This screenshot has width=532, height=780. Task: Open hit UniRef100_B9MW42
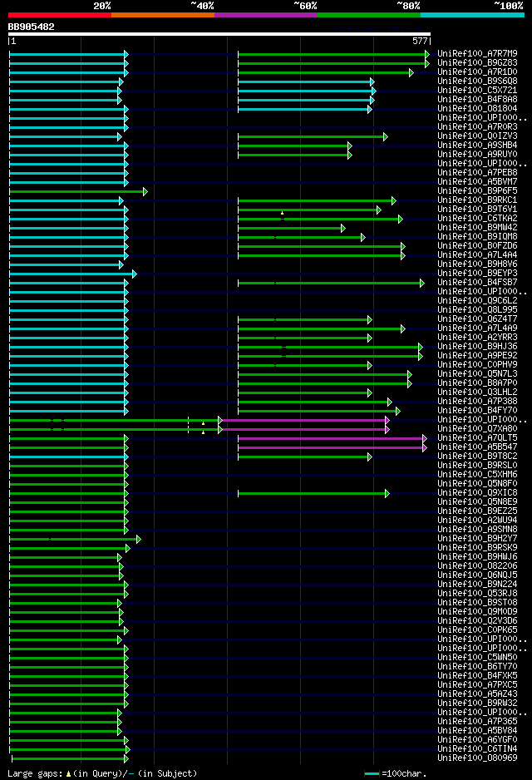(x=477, y=227)
